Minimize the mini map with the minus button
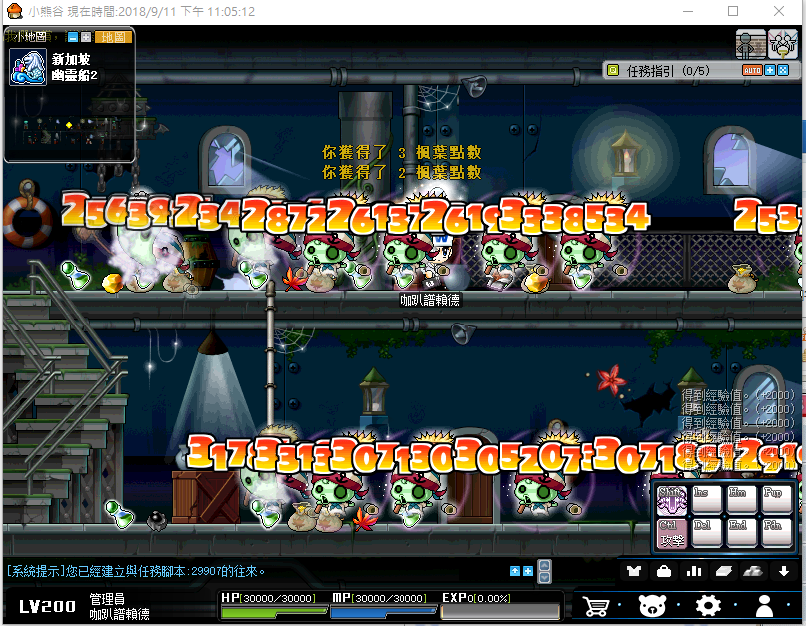Viewport: 806px width, 626px height. pyautogui.click(x=73, y=37)
